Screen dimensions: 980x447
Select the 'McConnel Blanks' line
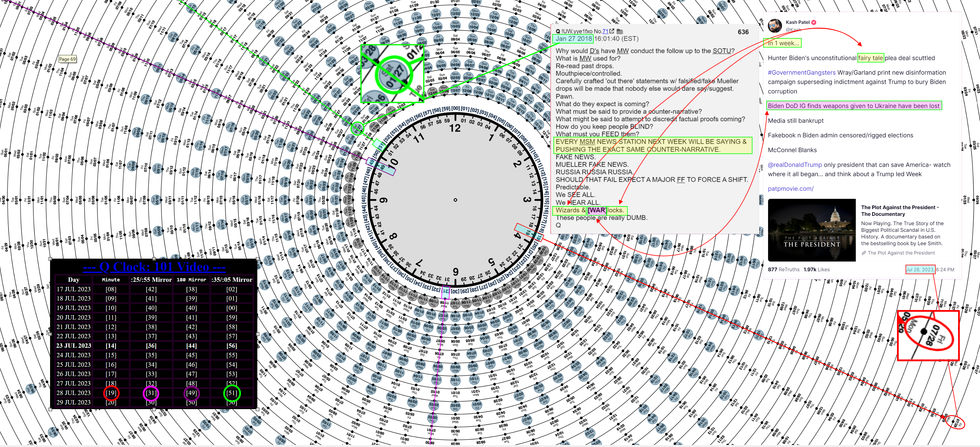[x=792, y=150]
